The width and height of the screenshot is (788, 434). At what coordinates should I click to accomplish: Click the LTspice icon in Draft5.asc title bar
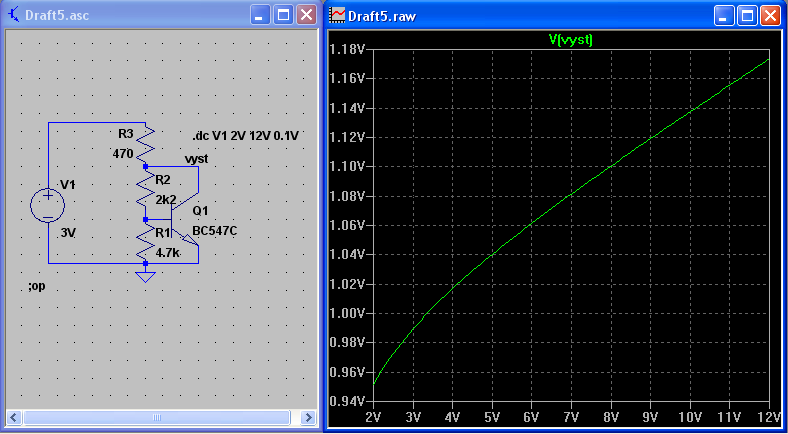pos(15,15)
